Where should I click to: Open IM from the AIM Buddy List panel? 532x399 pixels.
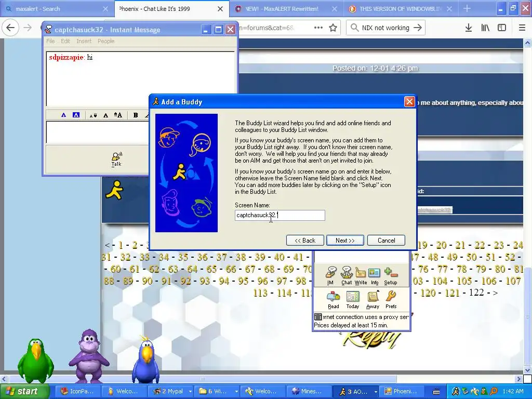(x=330, y=275)
